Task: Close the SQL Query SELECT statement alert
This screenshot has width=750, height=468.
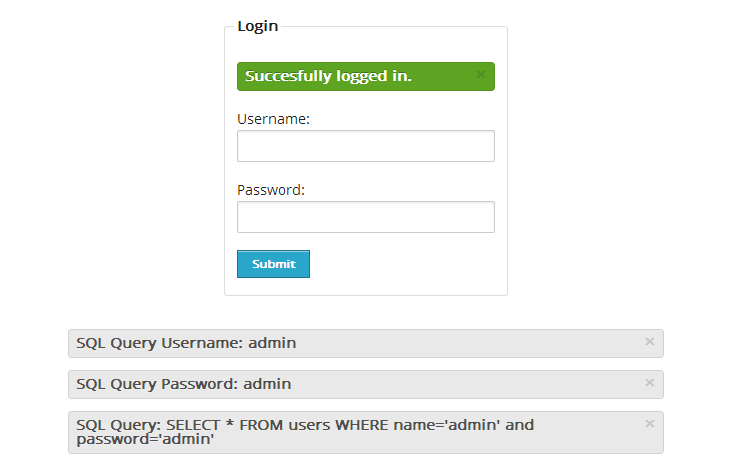Action: pos(649,423)
